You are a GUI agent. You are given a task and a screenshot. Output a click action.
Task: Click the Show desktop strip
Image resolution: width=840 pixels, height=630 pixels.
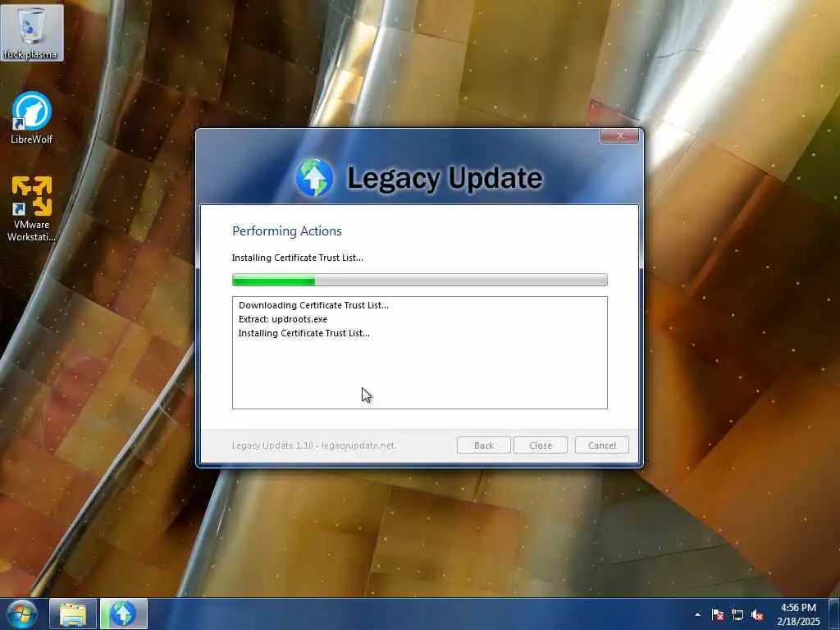click(834, 614)
